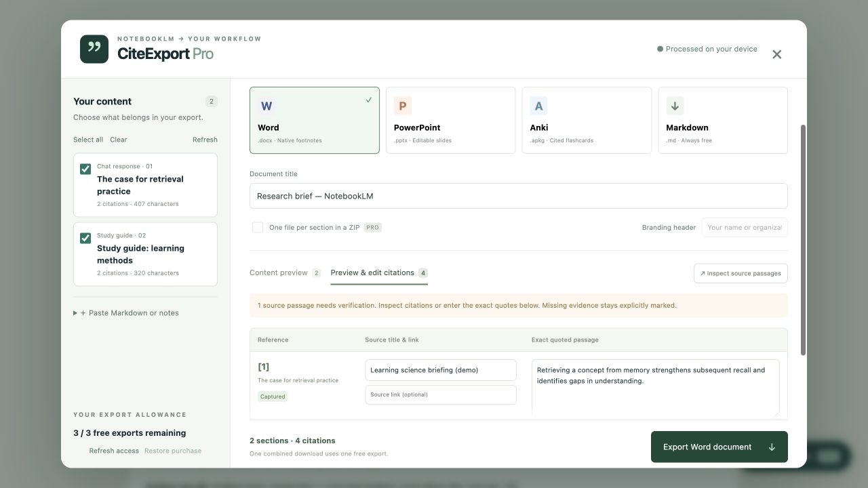Viewport: 868px width, 488px height.
Task: Click the PRO badge beside the ZIP option
Action: click(x=373, y=228)
